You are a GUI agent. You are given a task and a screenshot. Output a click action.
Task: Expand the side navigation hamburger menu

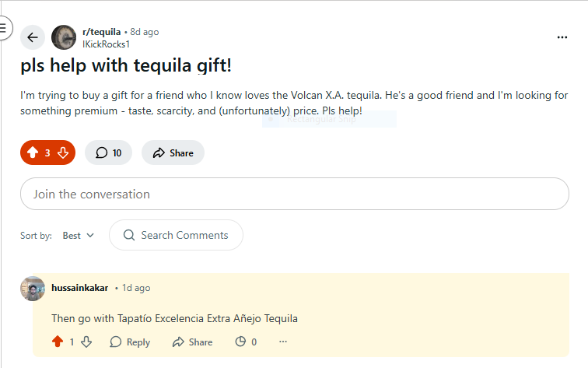coord(3,30)
